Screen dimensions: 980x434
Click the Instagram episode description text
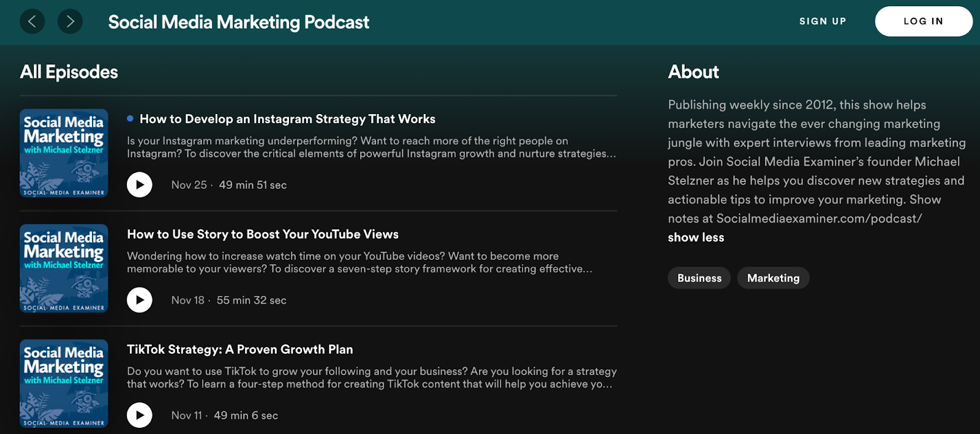click(x=372, y=147)
